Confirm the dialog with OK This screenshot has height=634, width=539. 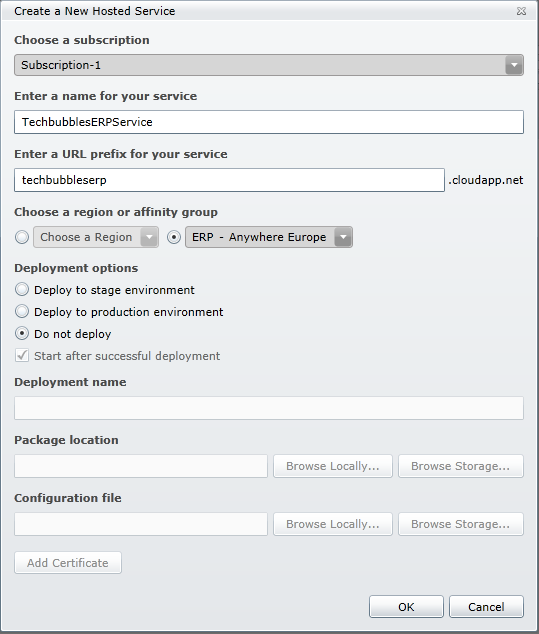pos(406,607)
